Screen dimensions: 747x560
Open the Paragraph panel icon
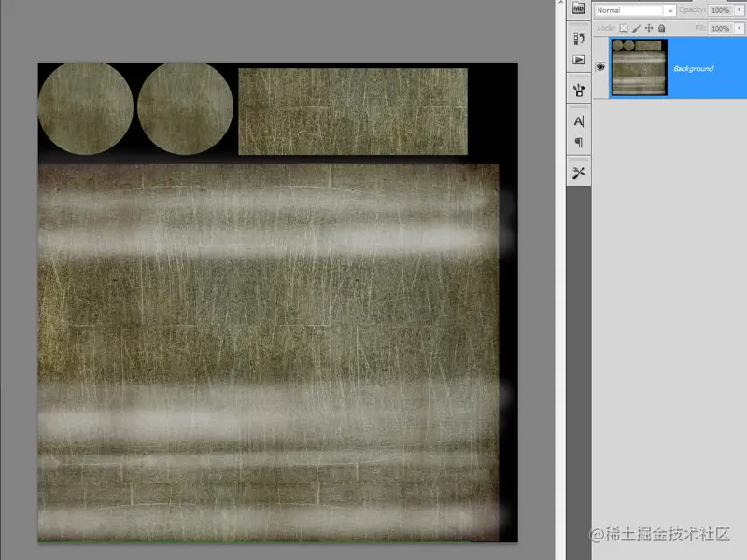tap(578, 143)
